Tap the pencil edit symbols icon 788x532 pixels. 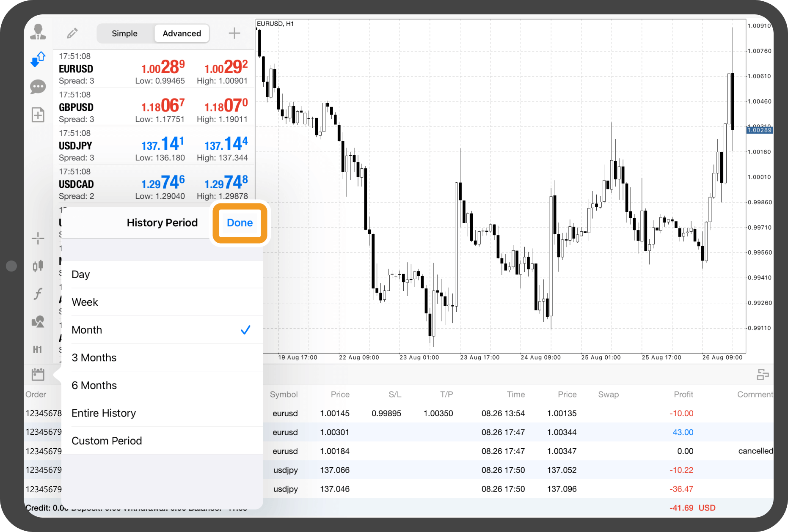point(72,33)
